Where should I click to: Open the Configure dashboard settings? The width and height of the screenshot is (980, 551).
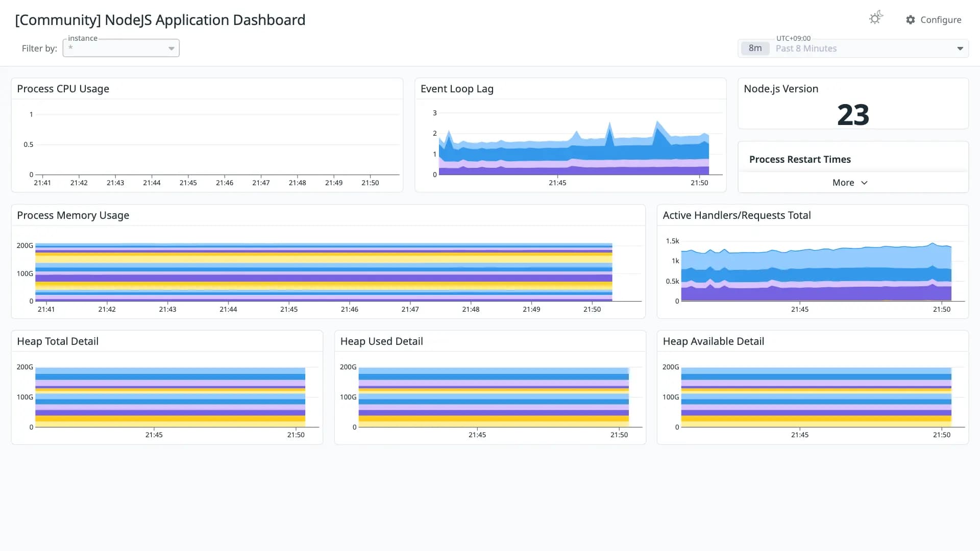point(934,19)
